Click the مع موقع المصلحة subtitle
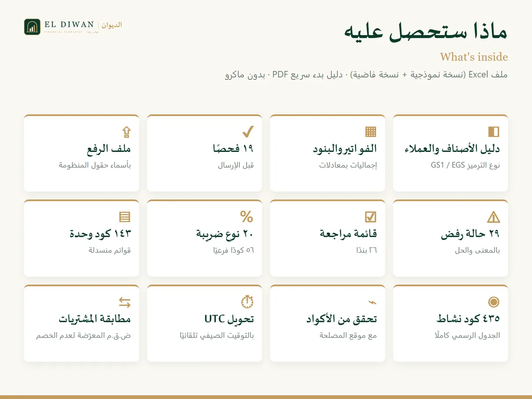The height and width of the screenshot is (399, 532). (x=348, y=336)
